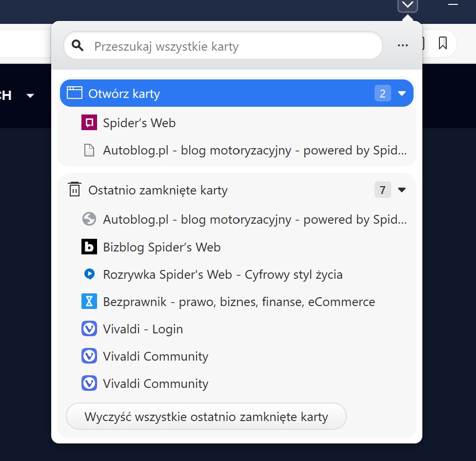
Task: Select the Otwórz karty header
Action: coord(237,93)
